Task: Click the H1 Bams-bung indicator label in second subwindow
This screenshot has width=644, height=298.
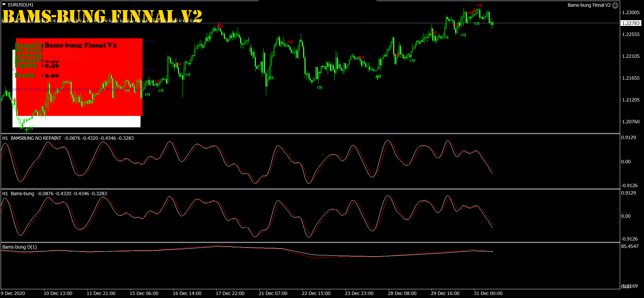Action: pyautogui.click(x=22, y=194)
